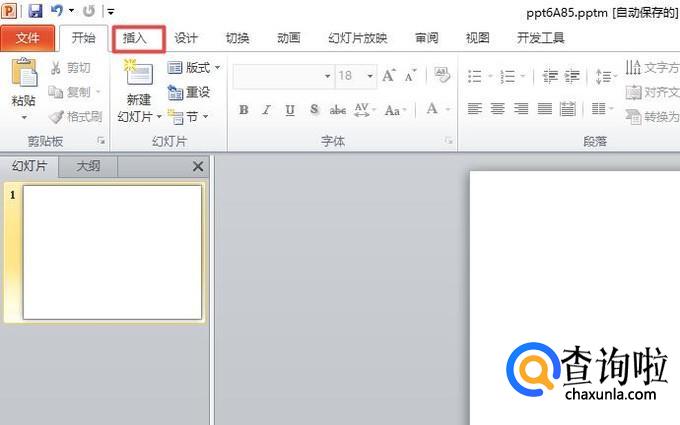Toggle Strikethrough (abc) formatting

point(337,110)
